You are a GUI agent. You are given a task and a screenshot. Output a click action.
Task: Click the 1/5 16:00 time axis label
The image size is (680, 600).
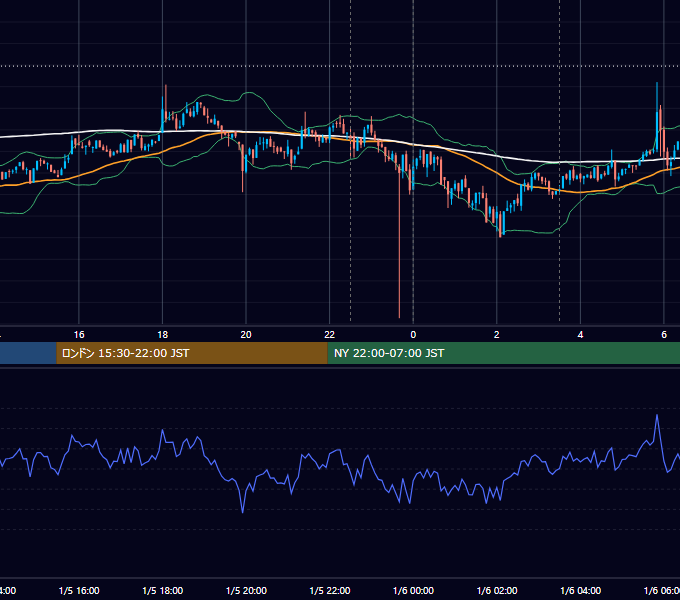[x=79, y=590]
